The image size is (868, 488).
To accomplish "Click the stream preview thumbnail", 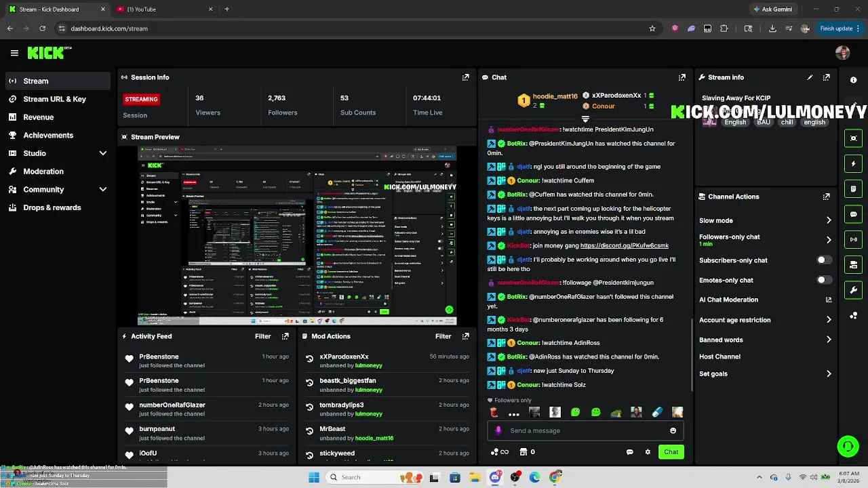I will point(297,236).
